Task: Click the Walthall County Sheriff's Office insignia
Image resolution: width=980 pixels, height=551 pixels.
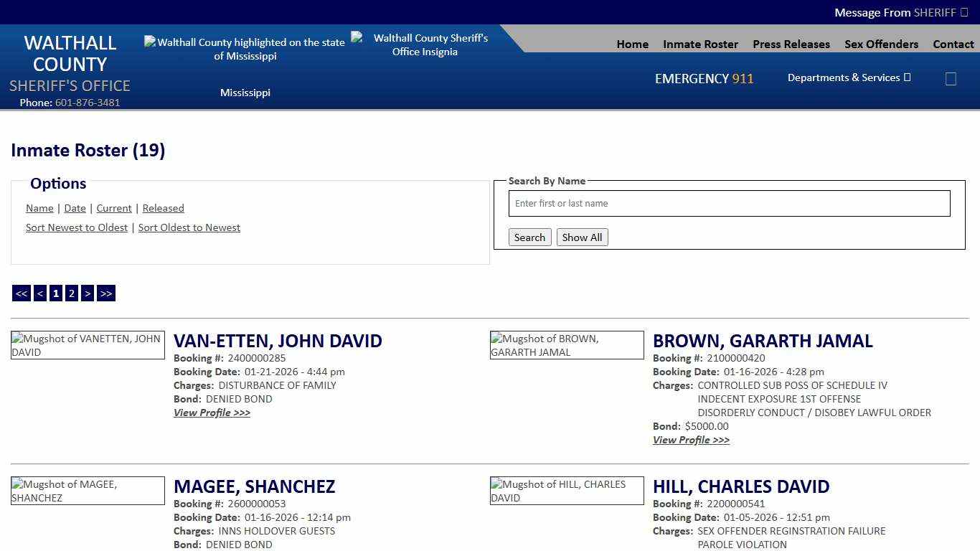Action: [425, 44]
